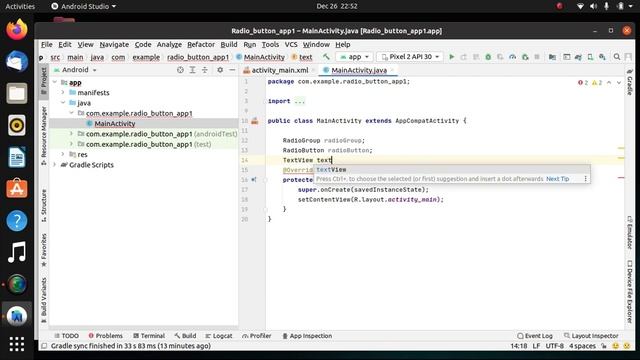Expand the Gradle Scripts node
640x360 pixels.
coord(55,165)
